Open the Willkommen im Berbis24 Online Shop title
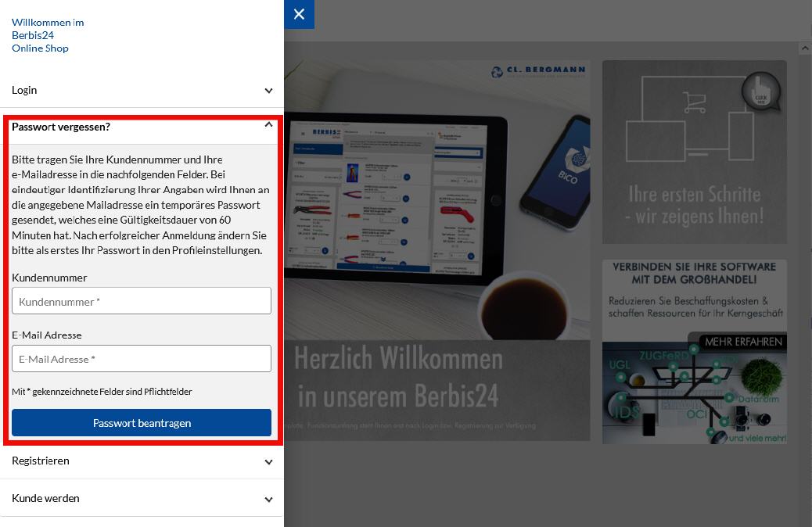This screenshot has height=527, width=812. pos(48,35)
